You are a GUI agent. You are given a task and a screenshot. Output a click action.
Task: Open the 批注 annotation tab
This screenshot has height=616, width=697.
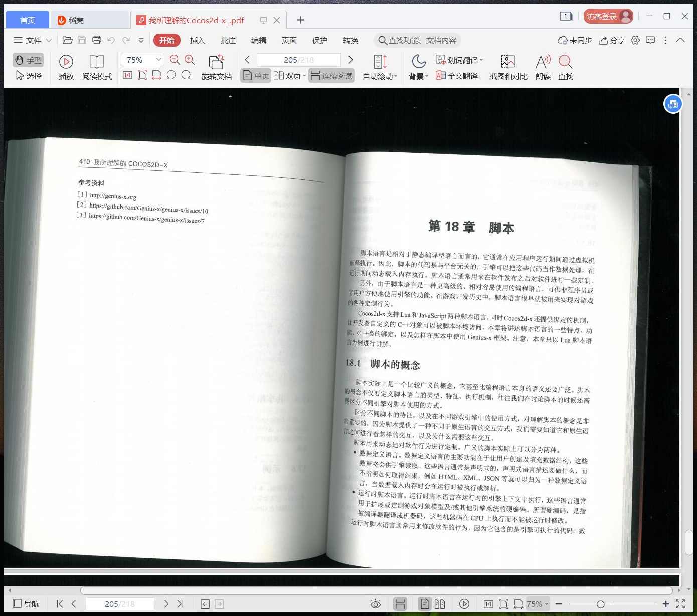point(228,40)
